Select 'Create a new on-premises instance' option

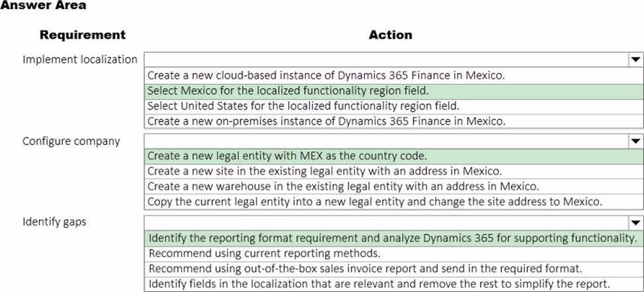(326, 121)
